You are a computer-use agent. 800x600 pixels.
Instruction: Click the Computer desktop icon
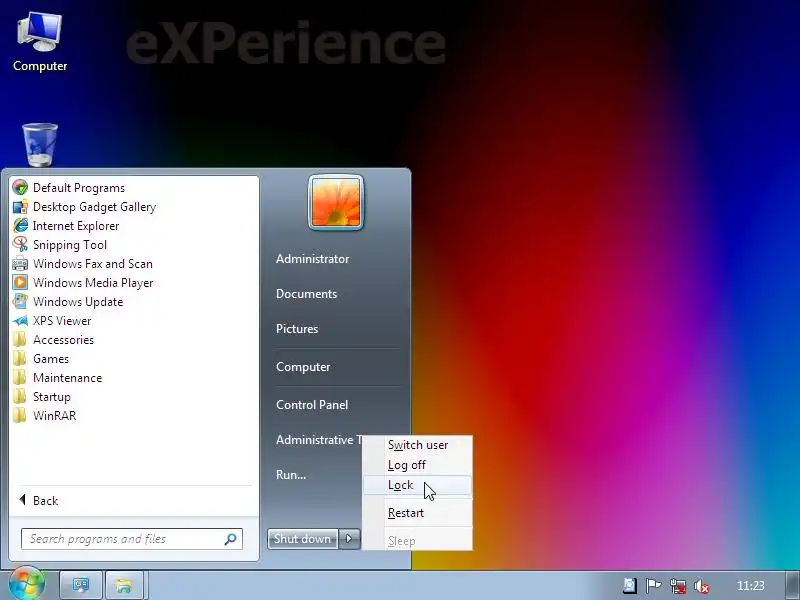[40, 42]
